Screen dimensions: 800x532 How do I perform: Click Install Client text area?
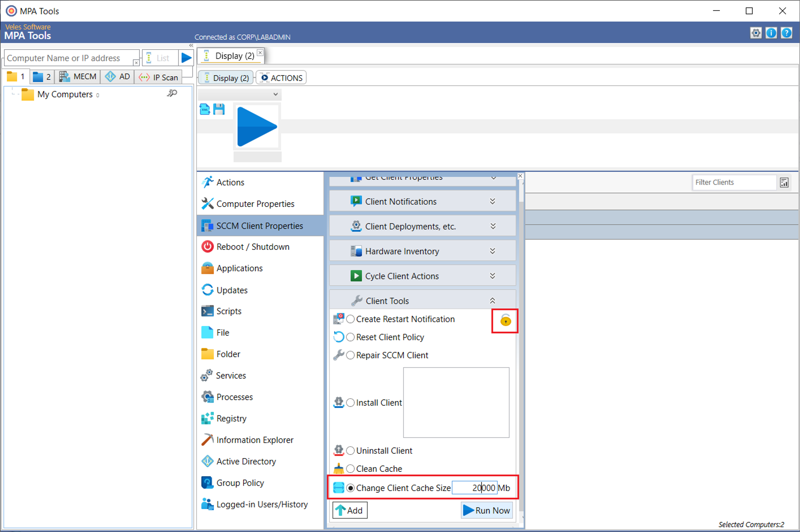456,403
